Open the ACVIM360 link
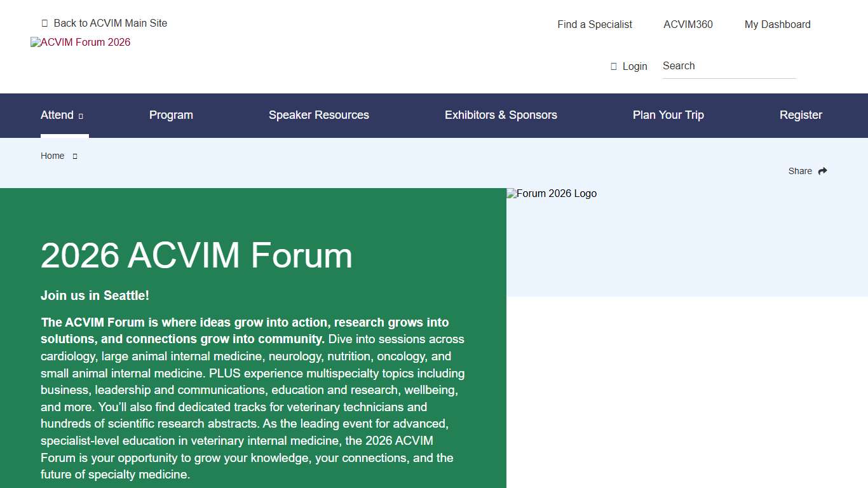The image size is (868, 488). (688, 24)
